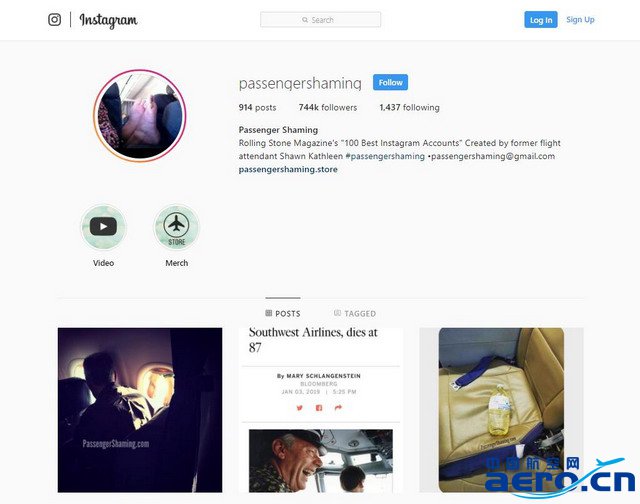
Task: Click the forward arrow share icon in article post
Action: [338, 408]
